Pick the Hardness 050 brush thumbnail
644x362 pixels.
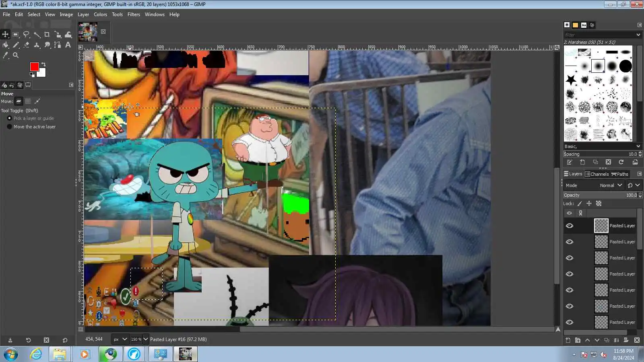click(598, 66)
